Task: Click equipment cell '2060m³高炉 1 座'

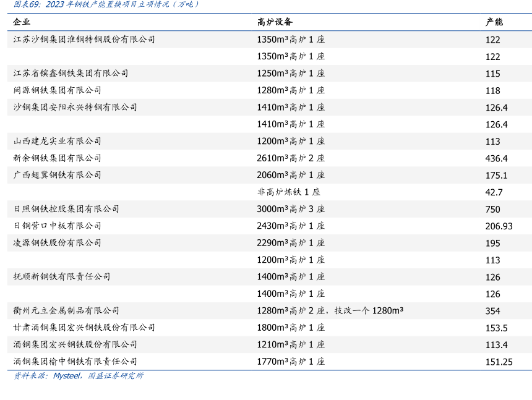Action: (291, 175)
